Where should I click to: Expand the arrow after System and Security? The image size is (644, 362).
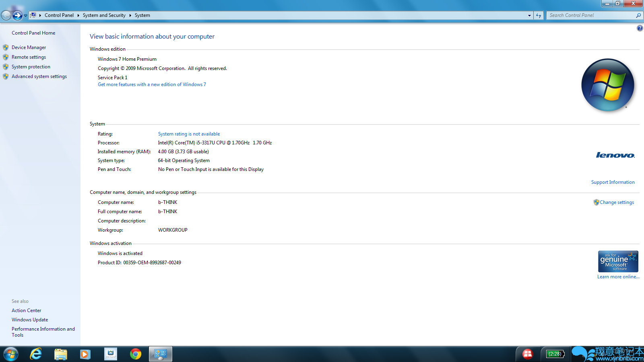[130, 15]
